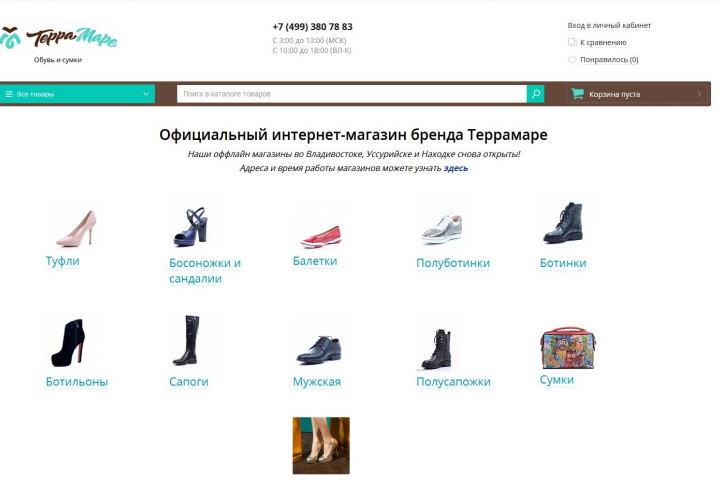Click the Обувь и сумки tagline
This screenshot has height=480, width=720.
[x=58, y=60]
